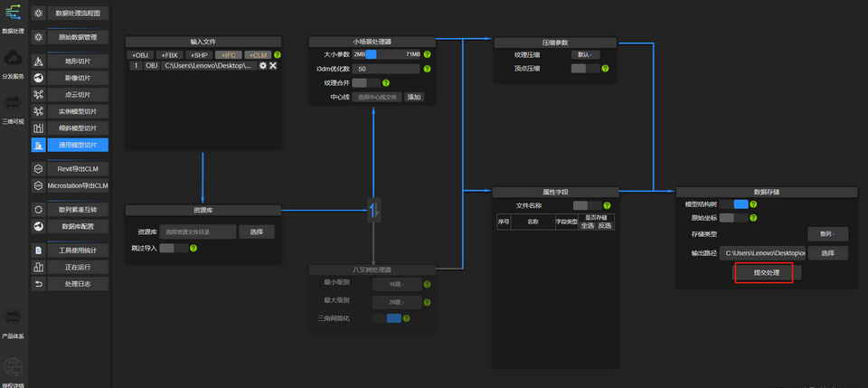Toggle the 纹理合并 switch
The height and width of the screenshot is (388, 868).
pos(366,82)
